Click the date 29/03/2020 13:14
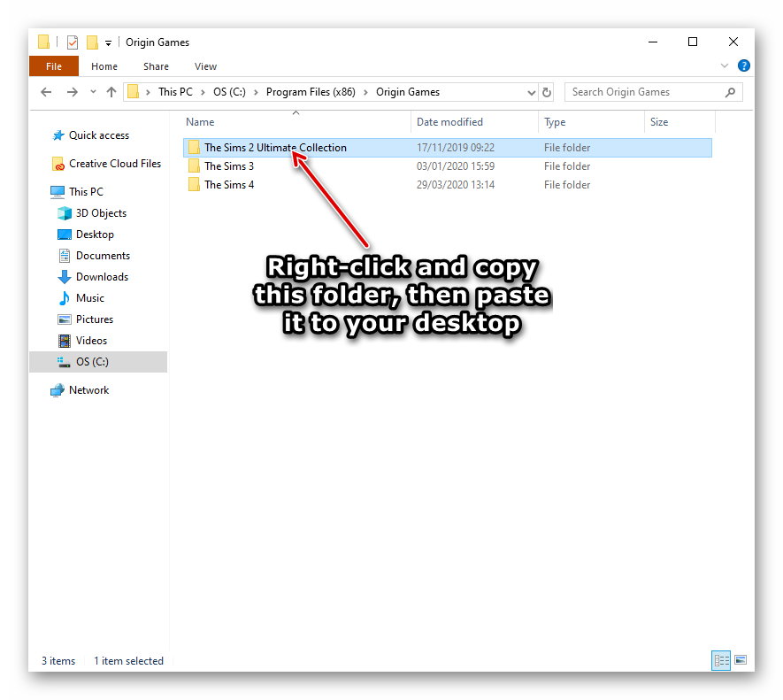783x700 pixels. tap(456, 185)
